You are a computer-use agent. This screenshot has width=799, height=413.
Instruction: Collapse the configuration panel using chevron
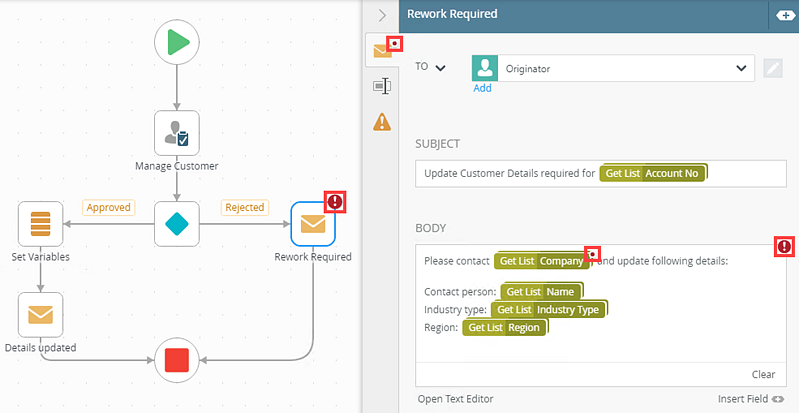coord(381,15)
